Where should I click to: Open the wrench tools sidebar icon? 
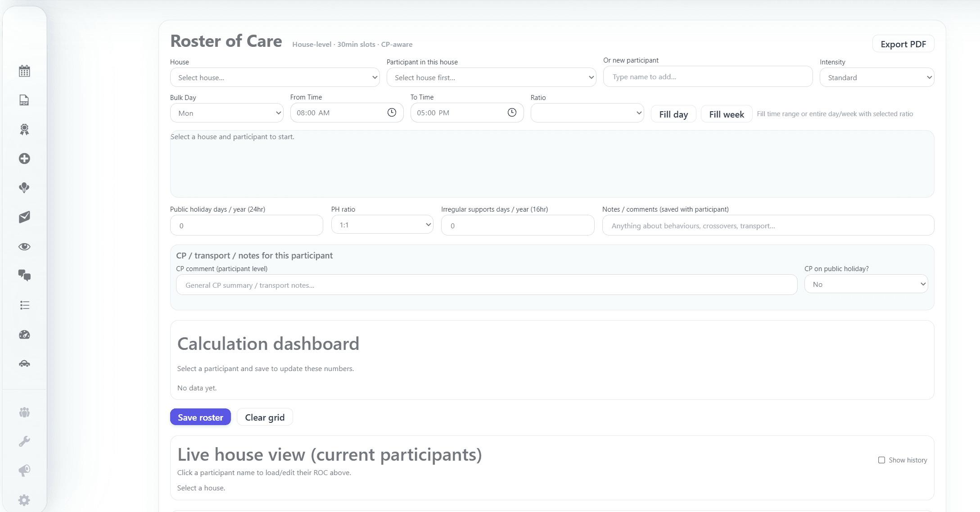pyautogui.click(x=24, y=441)
